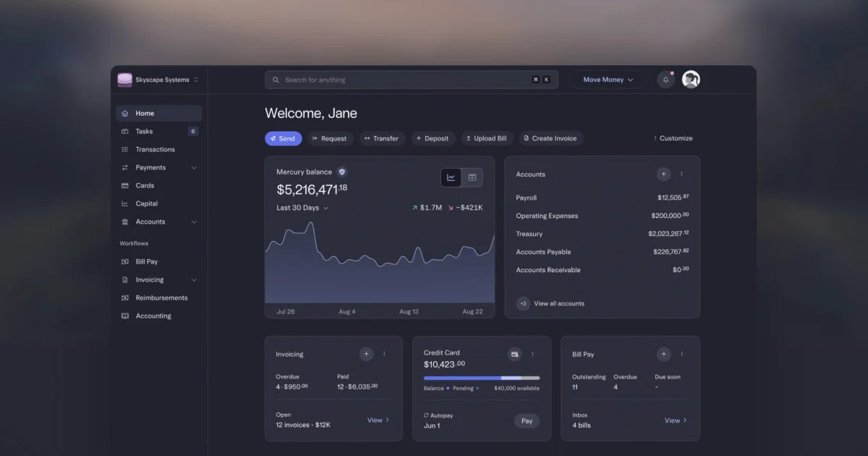Add a bill with the Bill Pay plus icon
This screenshot has height=456, width=868.
coord(663,354)
